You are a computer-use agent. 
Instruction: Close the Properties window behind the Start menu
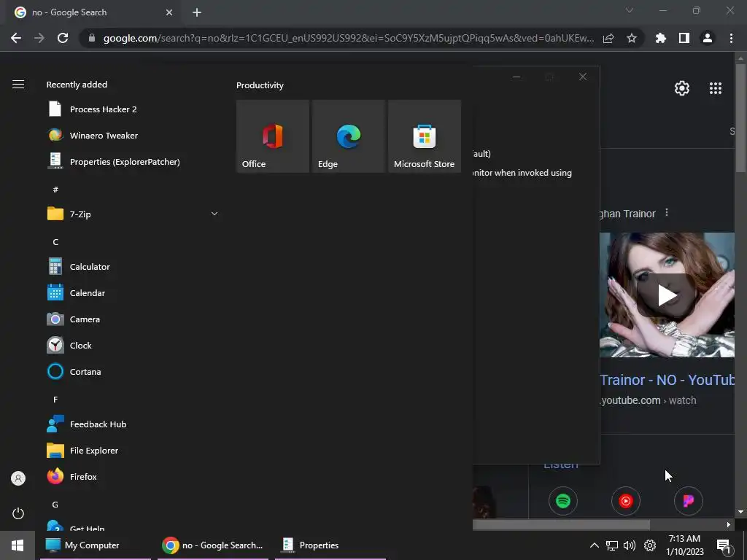583,77
